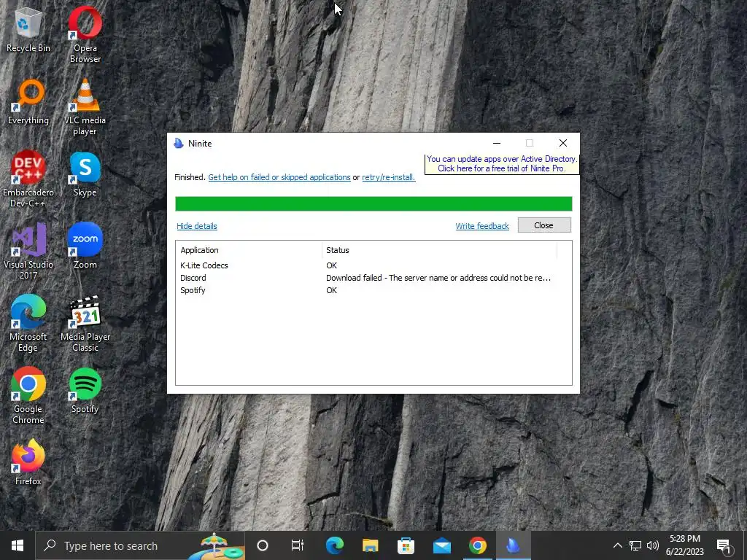This screenshot has width=747, height=560.
Task: Open the Windows Start menu
Action: click(18, 545)
